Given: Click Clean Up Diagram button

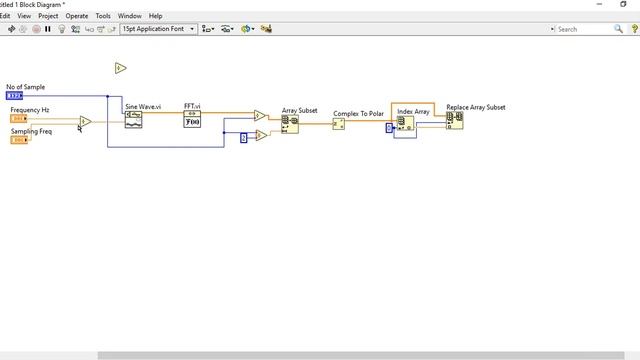Looking at the screenshot, I should [266, 29].
